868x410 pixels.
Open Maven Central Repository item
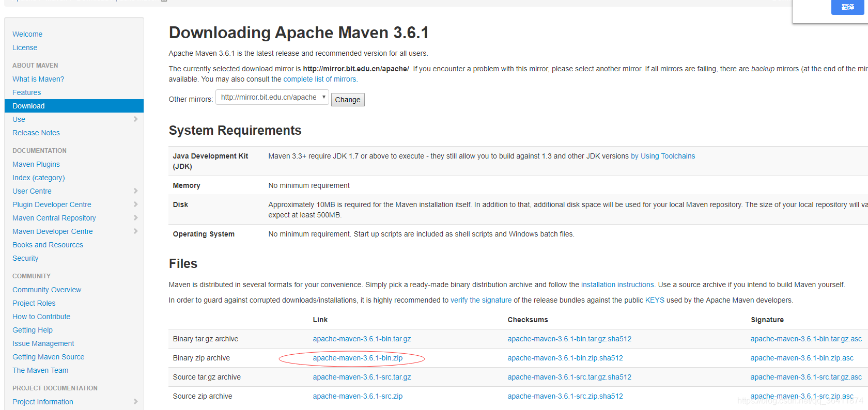[54, 218]
